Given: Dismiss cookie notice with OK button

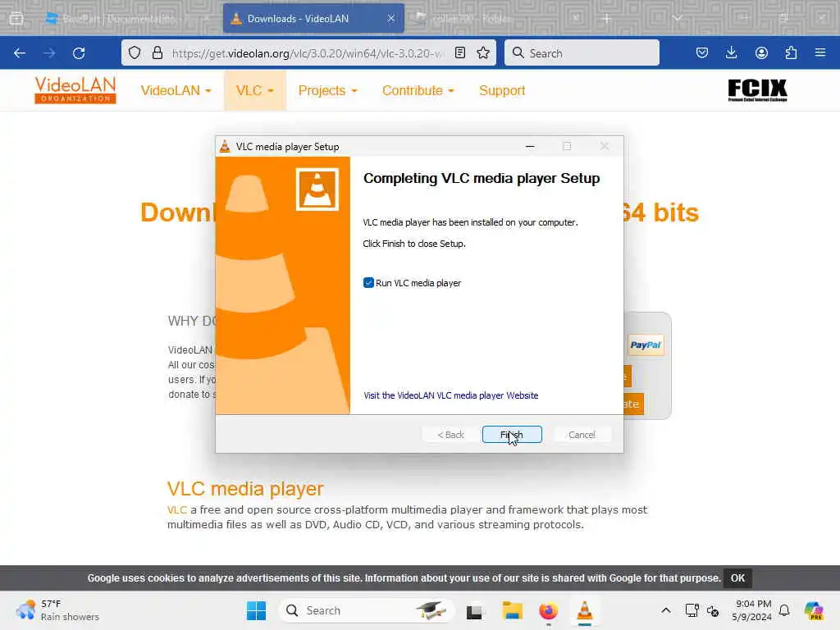Looking at the screenshot, I should (737, 578).
